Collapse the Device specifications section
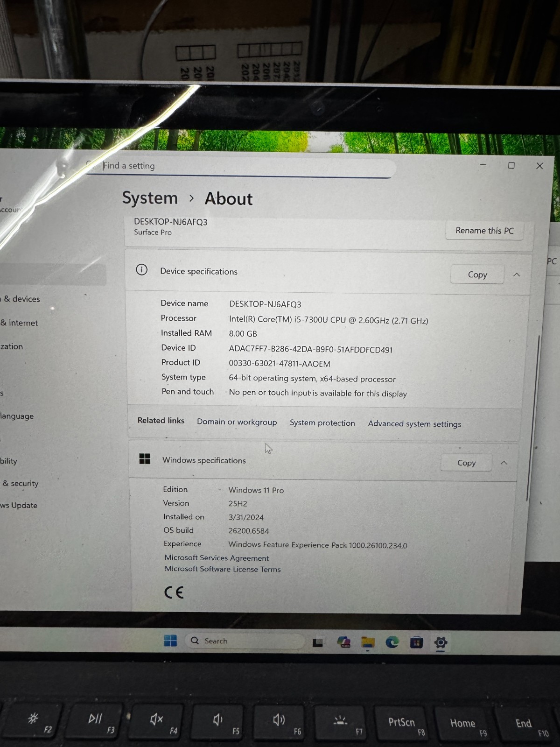 (x=517, y=275)
